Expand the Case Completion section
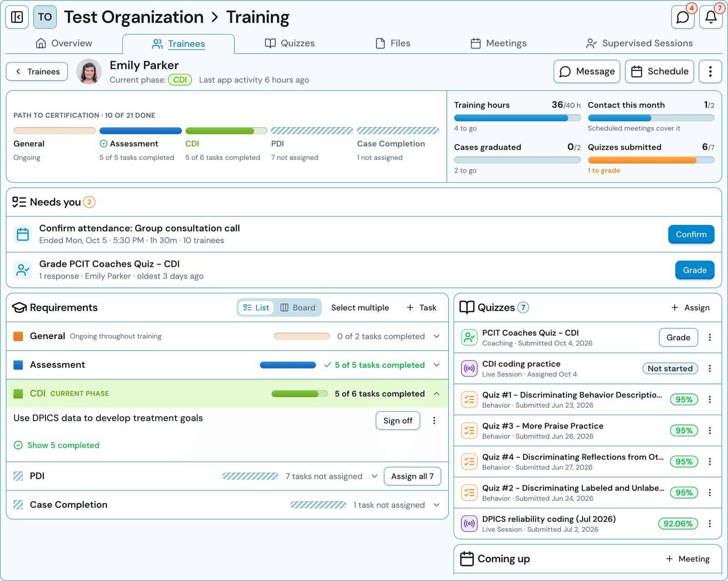 pyautogui.click(x=436, y=505)
